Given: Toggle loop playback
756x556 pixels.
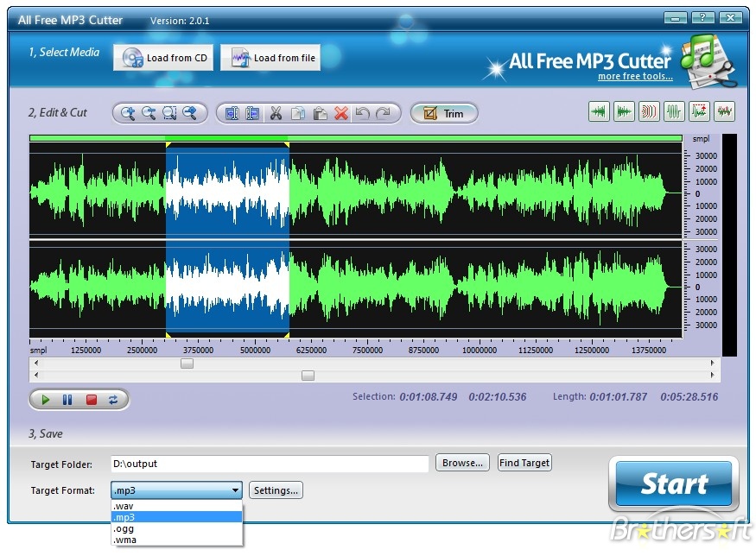Looking at the screenshot, I should tap(113, 400).
